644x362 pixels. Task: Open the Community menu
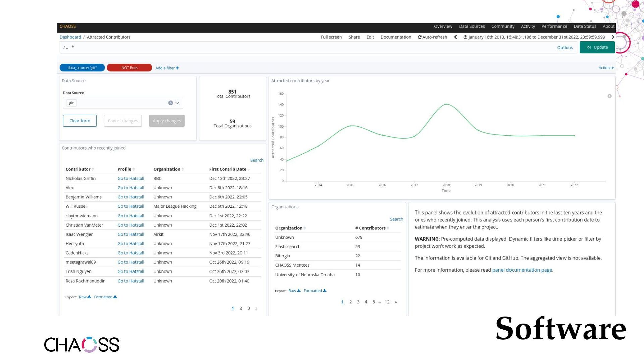(502, 26)
